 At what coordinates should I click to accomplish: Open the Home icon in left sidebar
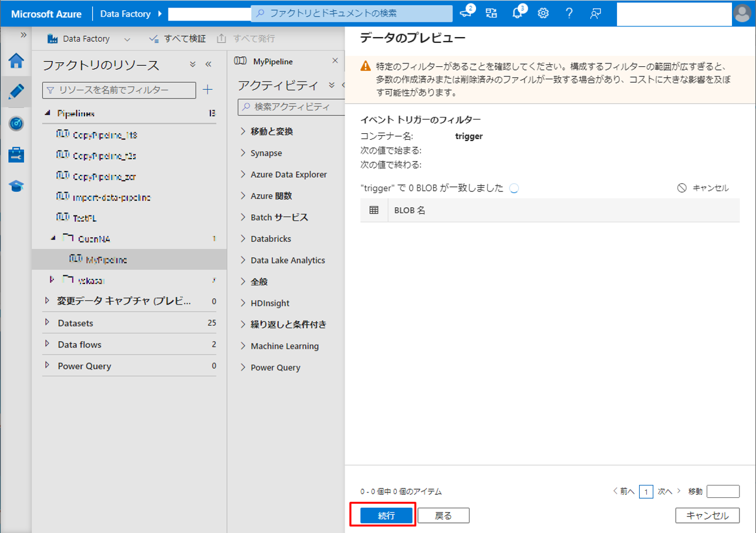[x=16, y=61]
